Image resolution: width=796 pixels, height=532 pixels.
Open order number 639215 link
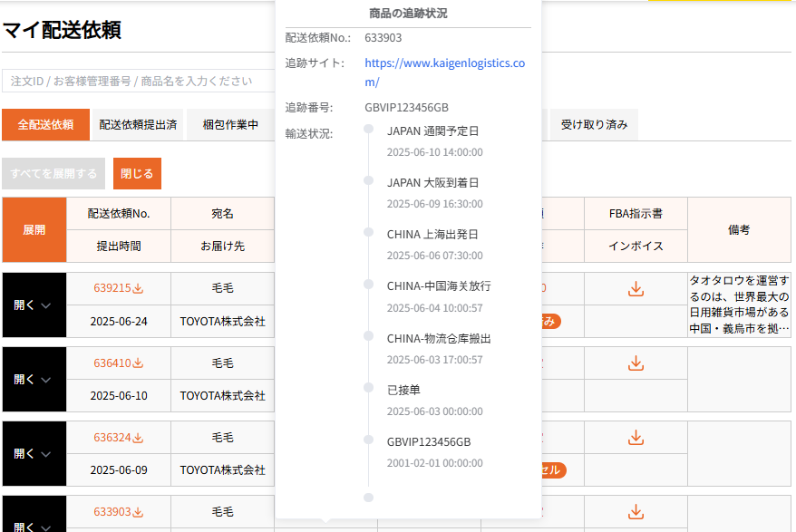112,288
